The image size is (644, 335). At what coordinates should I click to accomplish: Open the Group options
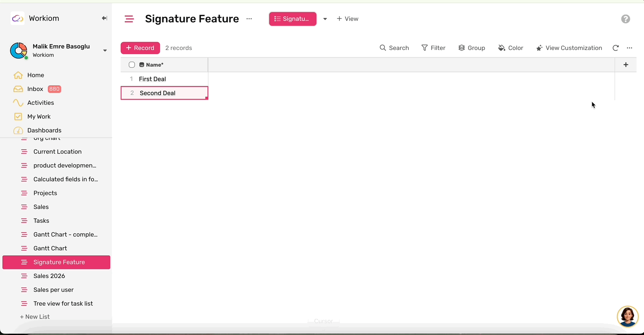[x=472, y=48]
